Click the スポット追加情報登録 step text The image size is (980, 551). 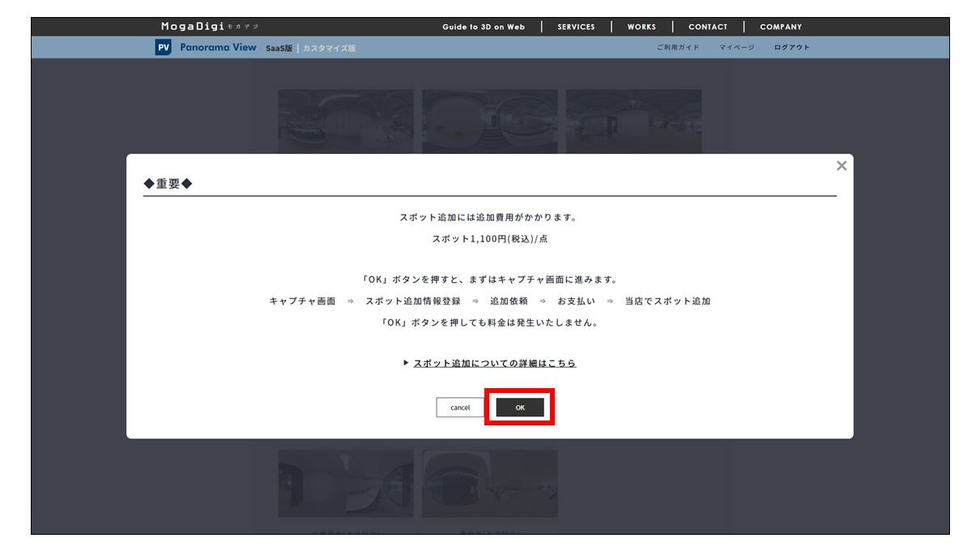click(413, 301)
